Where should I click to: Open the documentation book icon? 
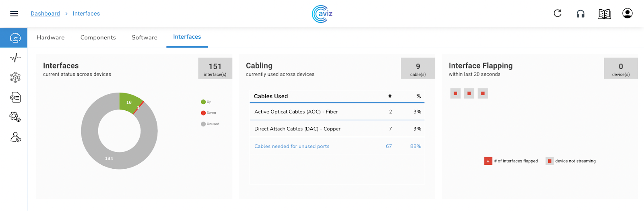tap(604, 14)
